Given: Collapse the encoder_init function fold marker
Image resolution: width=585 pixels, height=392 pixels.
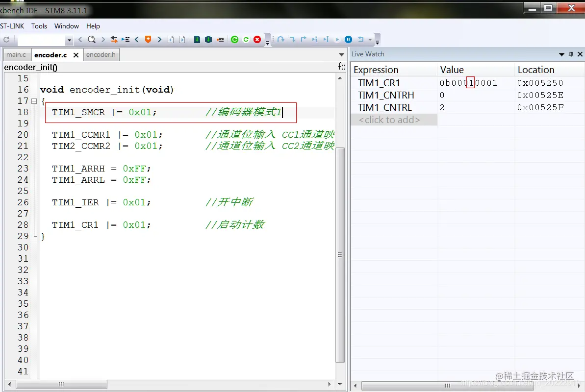Looking at the screenshot, I should point(34,101).
